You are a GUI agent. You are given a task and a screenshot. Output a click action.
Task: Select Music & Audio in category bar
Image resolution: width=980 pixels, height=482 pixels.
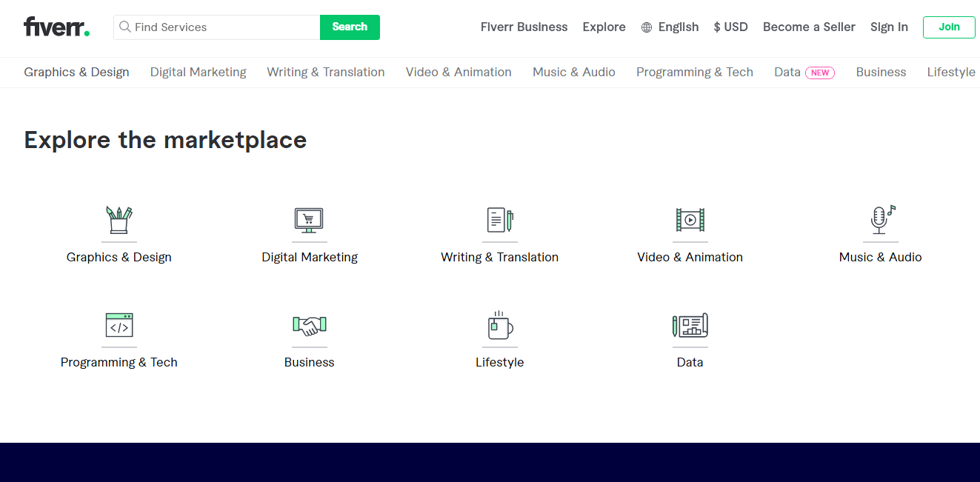[x=574, y=72]
